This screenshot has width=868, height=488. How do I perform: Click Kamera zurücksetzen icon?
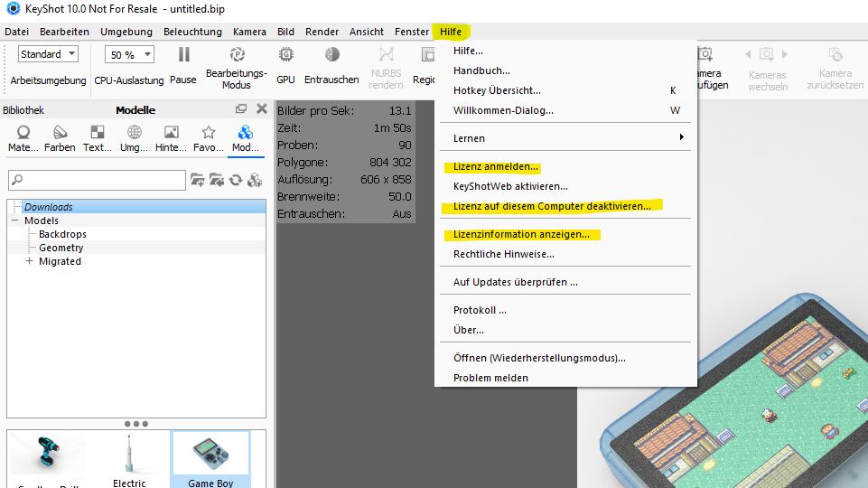coord(835,54)
